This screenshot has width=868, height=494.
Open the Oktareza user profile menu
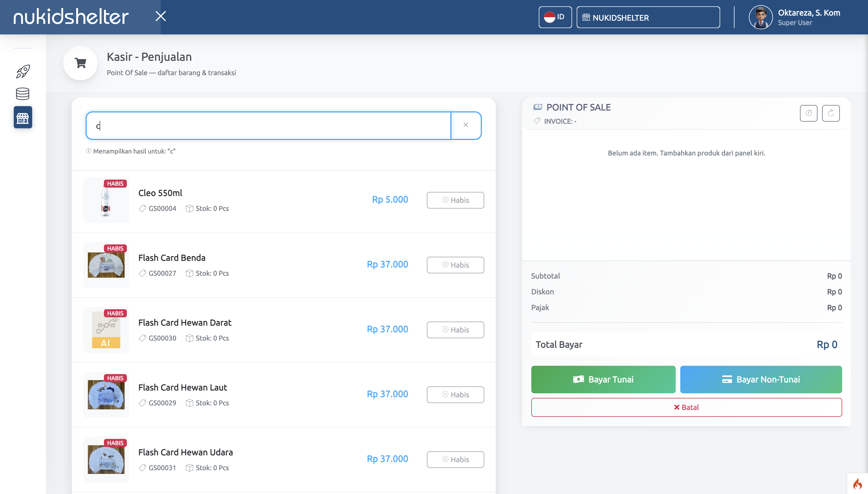pyautogui.click(x=794, y=17)
